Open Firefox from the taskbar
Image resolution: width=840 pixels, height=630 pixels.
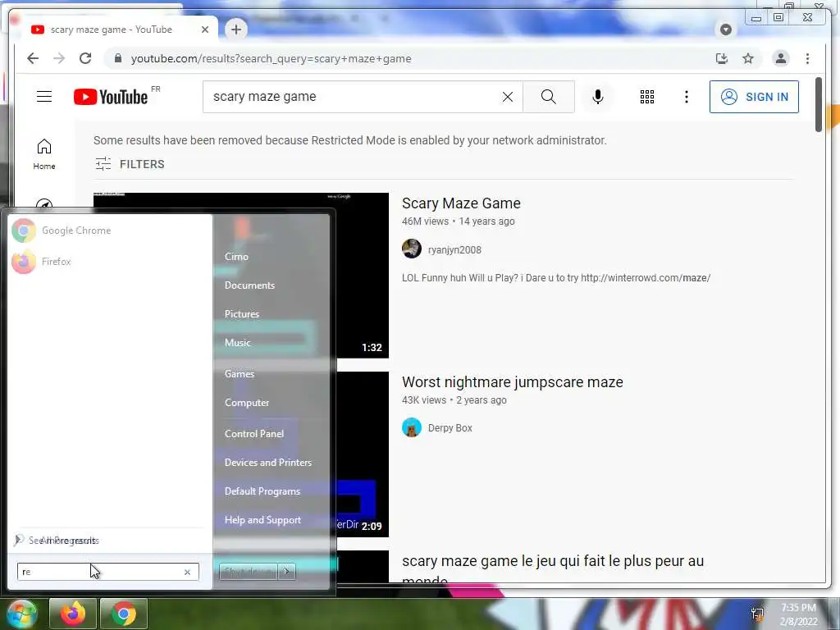[72, 614]
